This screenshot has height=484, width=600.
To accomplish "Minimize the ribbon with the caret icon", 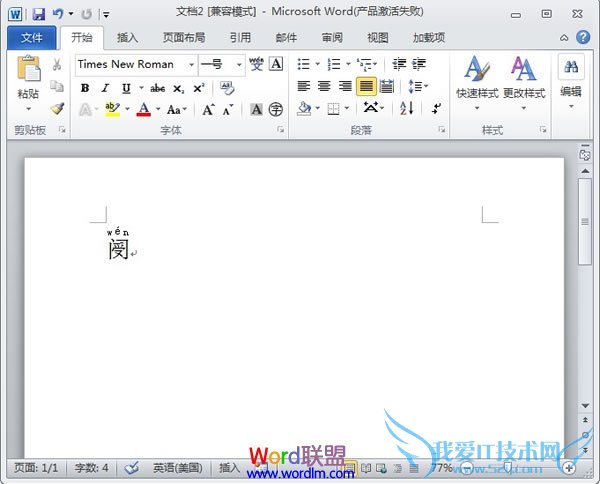I will [564, 37].
